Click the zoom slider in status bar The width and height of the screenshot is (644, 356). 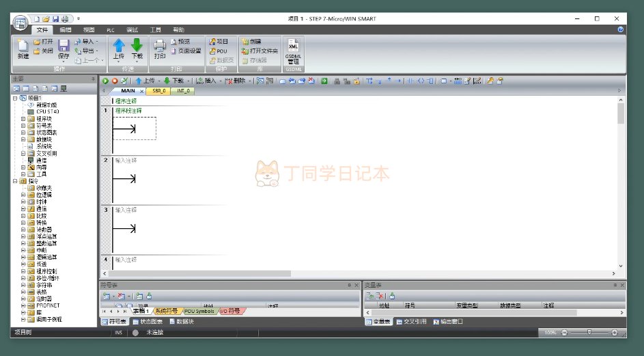[589, 333]
